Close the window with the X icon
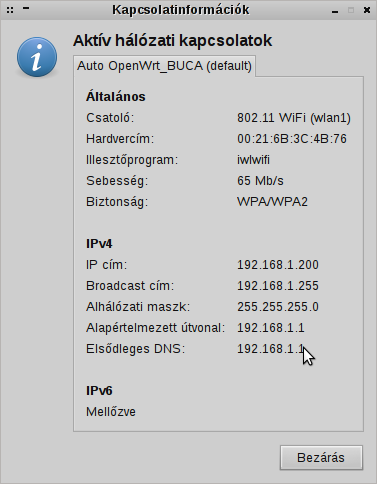Image resolution: width=377 pixels, height=484 pixels. pyautogui.click(x=367, y=10)
